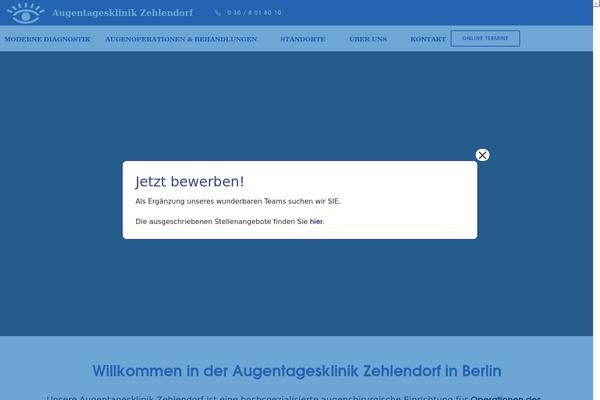This screenshot has height=400, width=600.
Task: Open Standorte menu item
Action: click(x=303, y=39)
